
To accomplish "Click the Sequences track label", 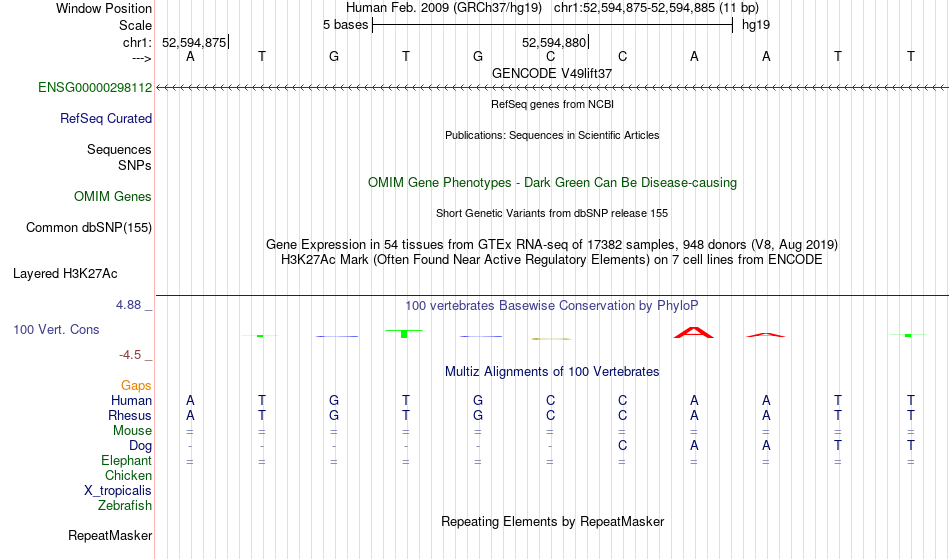I will coord(119,149).
